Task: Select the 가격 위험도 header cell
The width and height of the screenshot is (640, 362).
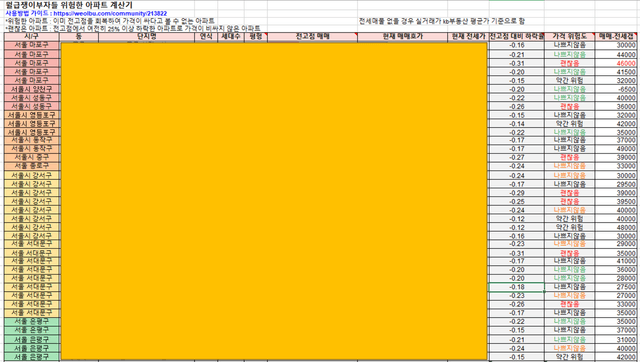Action: pos(570,37)
